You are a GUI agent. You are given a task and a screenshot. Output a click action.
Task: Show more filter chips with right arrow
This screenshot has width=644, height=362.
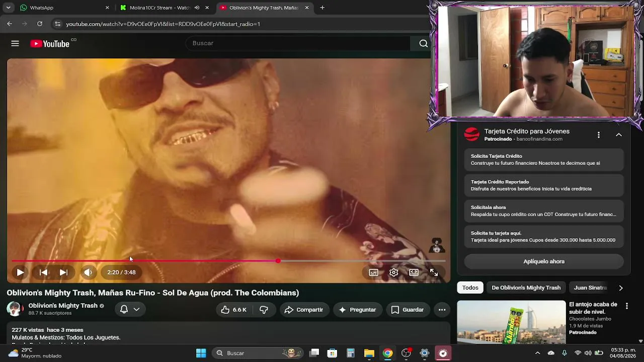click(x=621, y=288)
